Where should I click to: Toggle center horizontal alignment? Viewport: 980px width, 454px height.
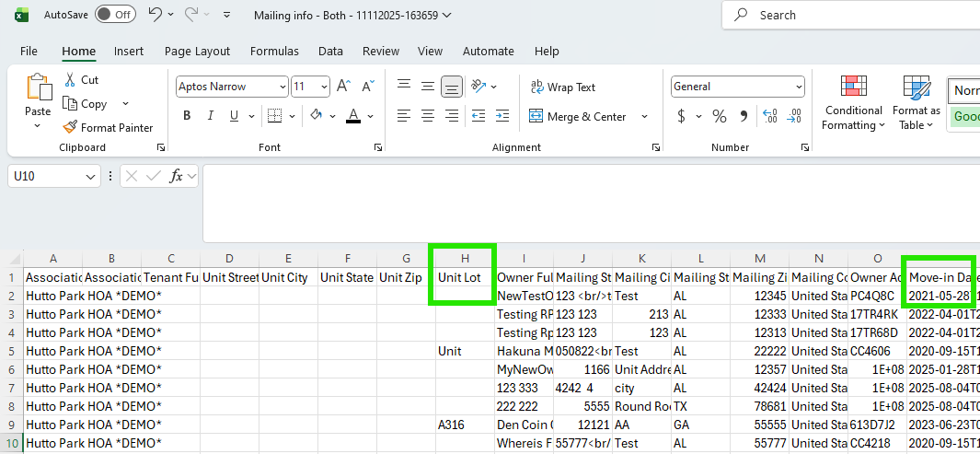(428, 116)
